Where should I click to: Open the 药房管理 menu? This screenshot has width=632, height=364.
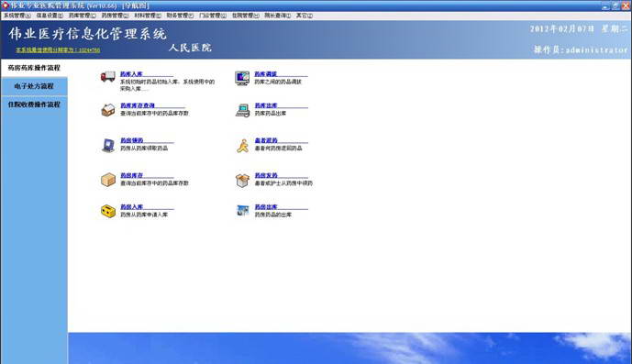click(x=115, y=16)
